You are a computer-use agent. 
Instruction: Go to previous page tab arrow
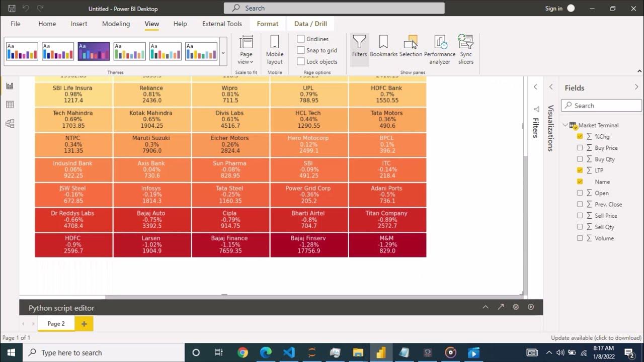point(23,324)
